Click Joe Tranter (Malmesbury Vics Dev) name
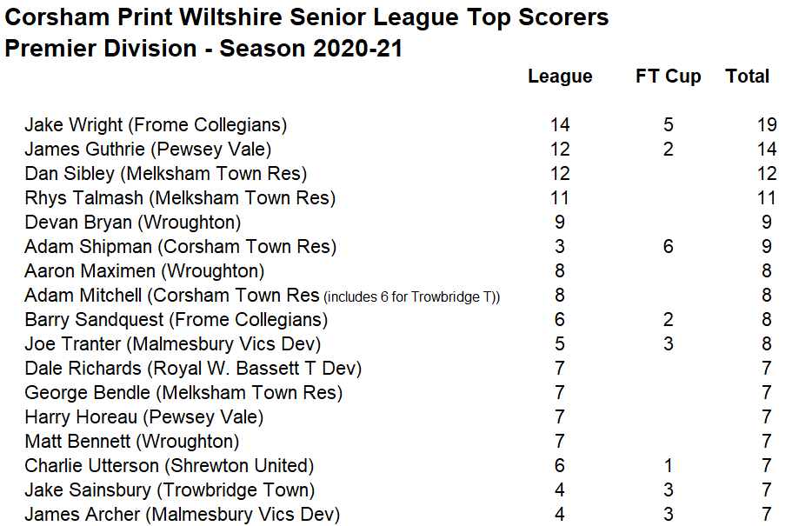The height and width of the screenshot is (526, 812). click(x=173, y=344)
